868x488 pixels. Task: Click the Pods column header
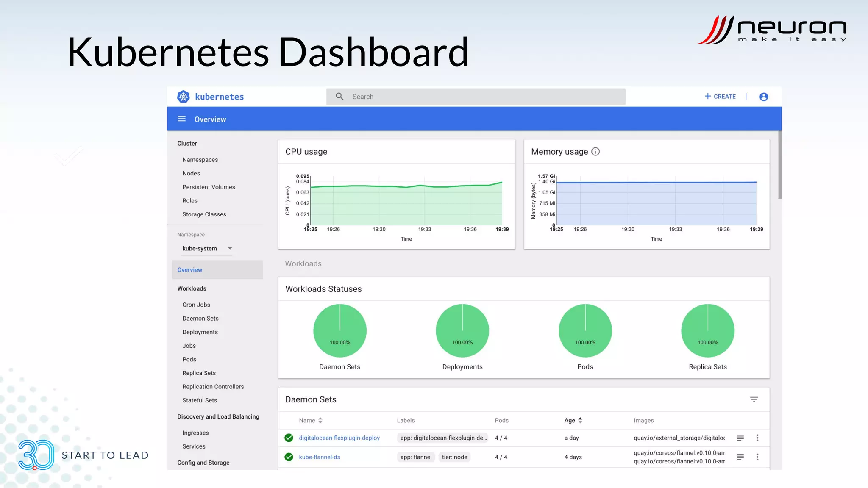[501, 421]
